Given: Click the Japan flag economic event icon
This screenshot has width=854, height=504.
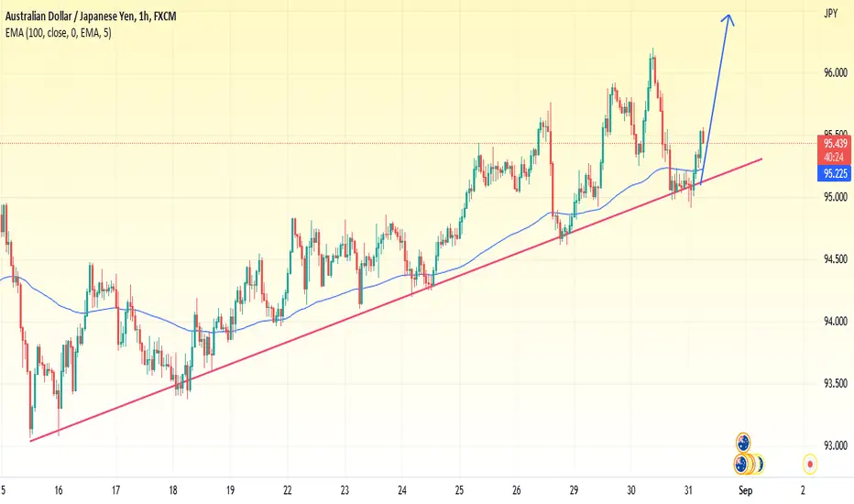Looking at the screenshot, I should pos(810,465).
